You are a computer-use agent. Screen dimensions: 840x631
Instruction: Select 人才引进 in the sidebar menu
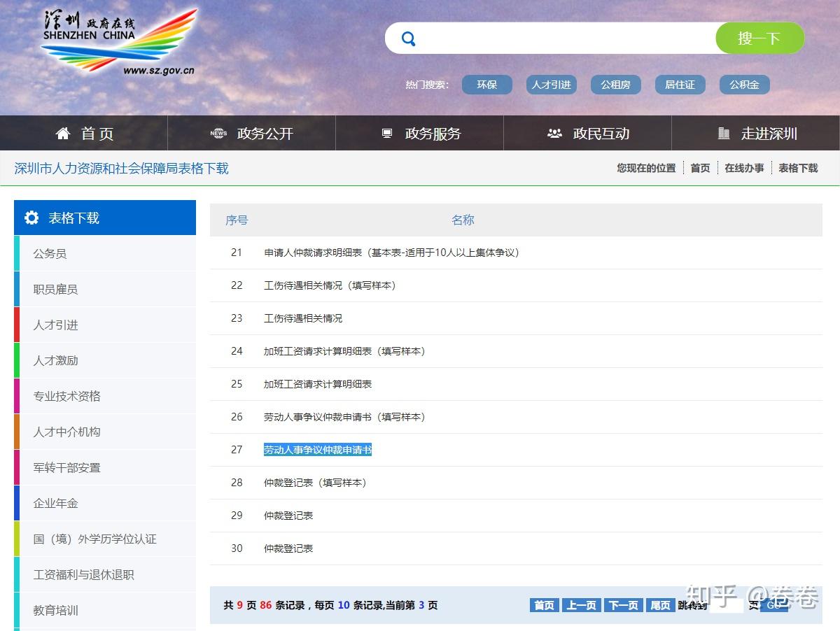[x=105, y=325]
